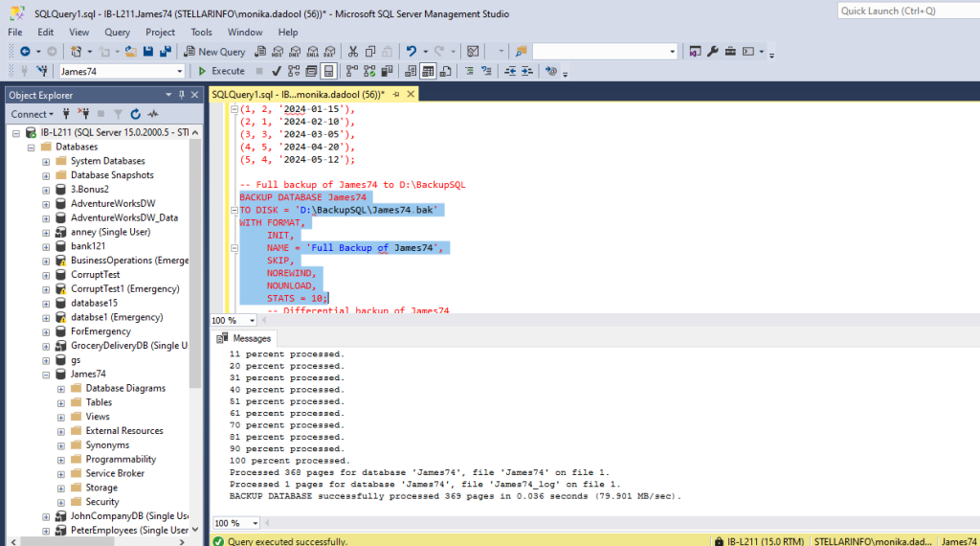Navigate backward with the blue back arrow
The width and height of the screenshot is (980, 546).
click(25, 52)
